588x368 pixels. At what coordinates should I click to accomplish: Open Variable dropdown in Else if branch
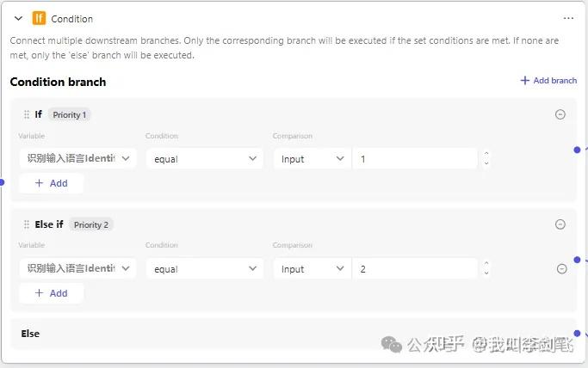click(x=77, y=269)
